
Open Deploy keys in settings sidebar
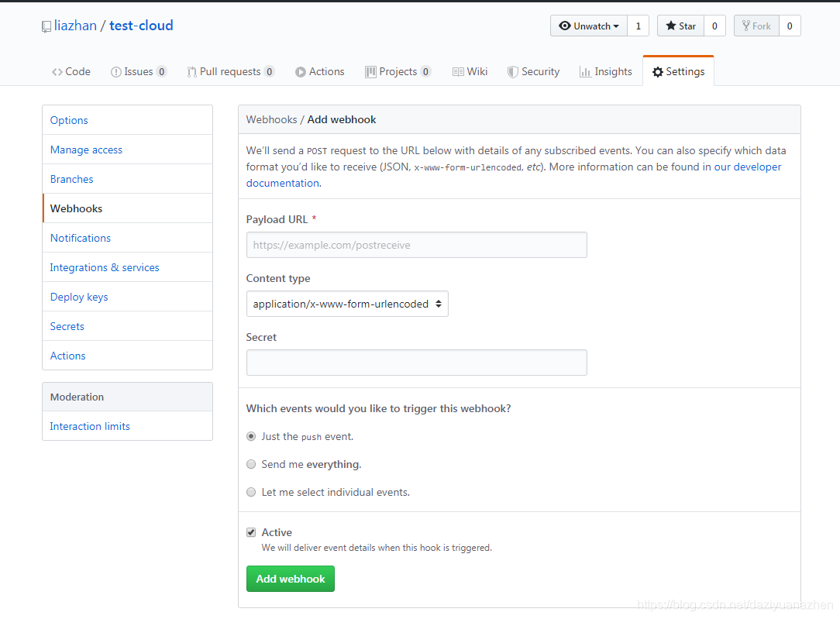tap(79, 297)
